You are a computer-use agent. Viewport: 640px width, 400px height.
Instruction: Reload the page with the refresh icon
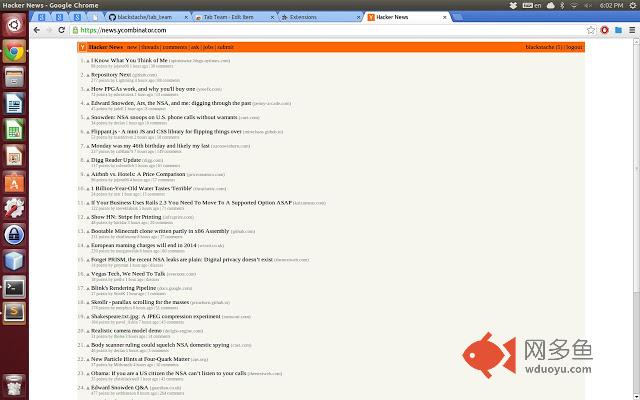click(x=62, y=30)
